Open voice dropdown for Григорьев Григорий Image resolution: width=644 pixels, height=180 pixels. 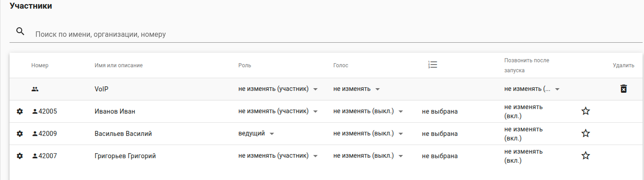pyautogui.click(x=369, y=156)
